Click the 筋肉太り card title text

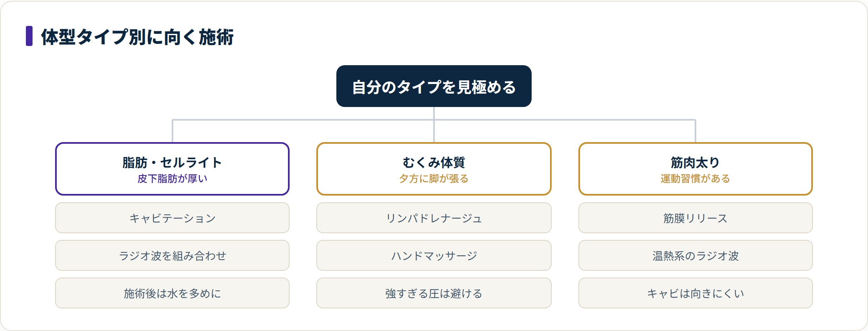point(696,162)
